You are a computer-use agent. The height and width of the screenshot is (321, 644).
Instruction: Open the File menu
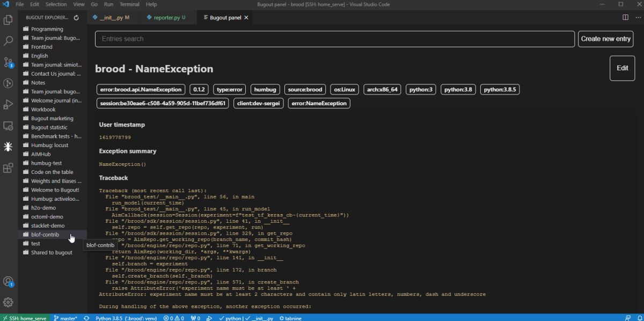(20, 4)
